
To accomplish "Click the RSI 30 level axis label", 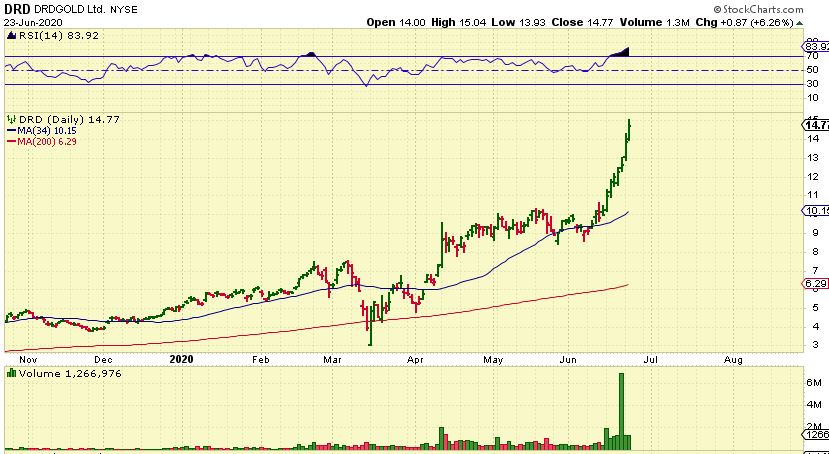I will coord(813,84).
